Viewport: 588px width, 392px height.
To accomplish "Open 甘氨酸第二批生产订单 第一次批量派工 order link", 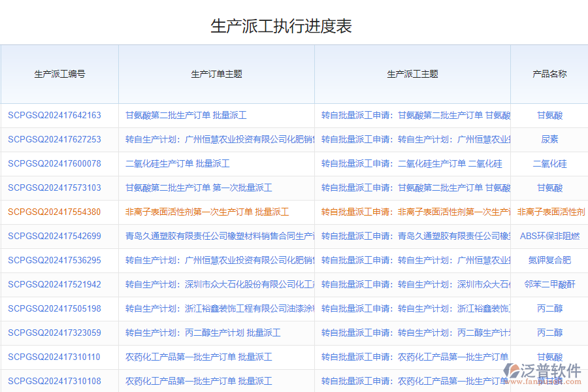I will click(x=199, y=188).
